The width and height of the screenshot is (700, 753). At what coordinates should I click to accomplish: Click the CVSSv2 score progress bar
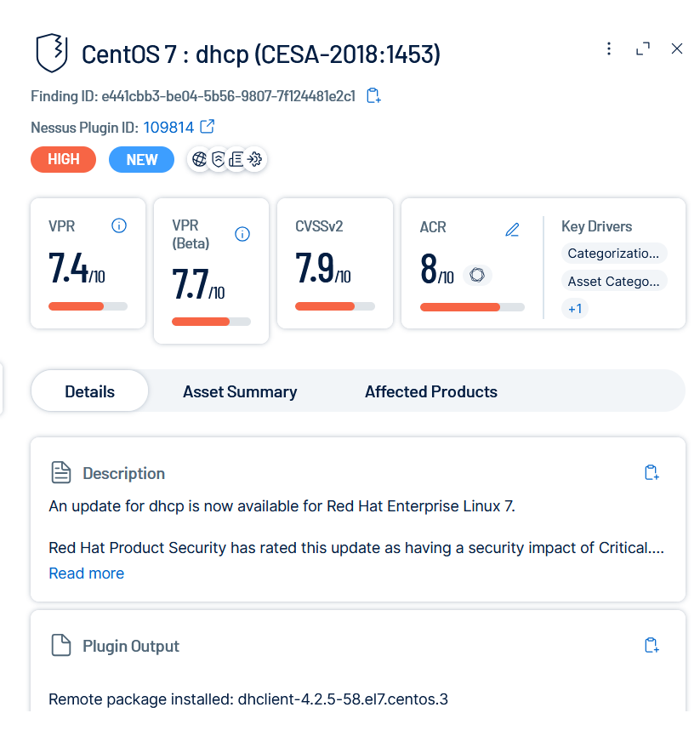pyautogui.click(x=335, y=306)
